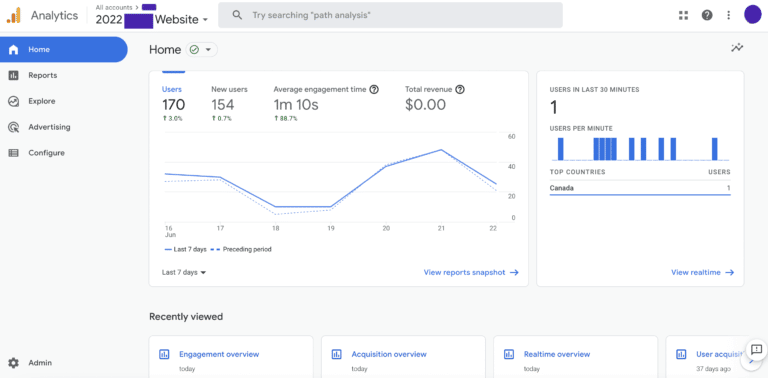The width and height of the screenshot is (768, 378).
Task: Open the Home navigation item
Action: (x=64, y=49)
